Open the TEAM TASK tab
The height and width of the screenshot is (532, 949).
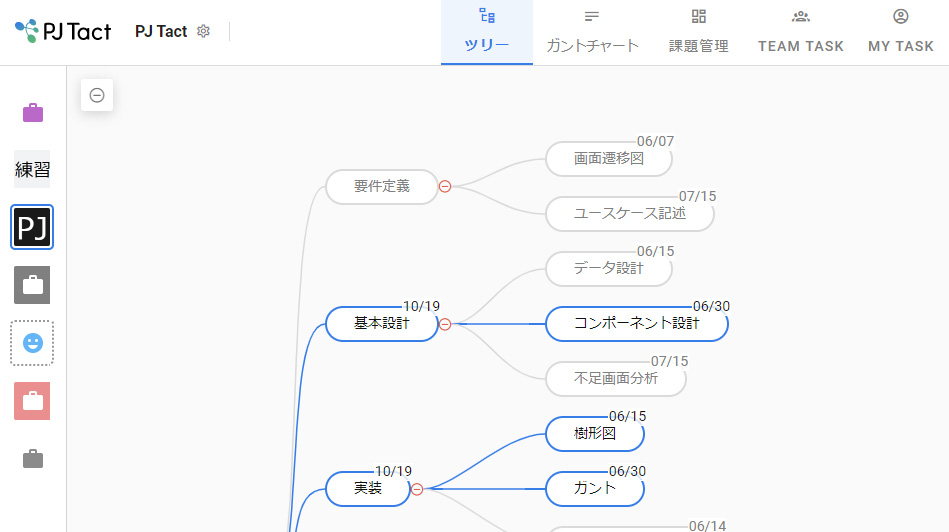pos(801,32)
